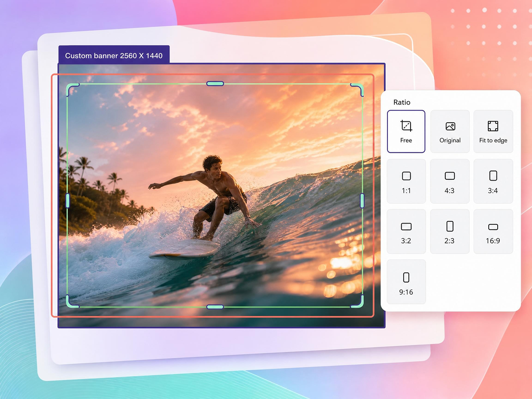Click the top-left crop corner handle
532x399 pixels.
point(72,89)
